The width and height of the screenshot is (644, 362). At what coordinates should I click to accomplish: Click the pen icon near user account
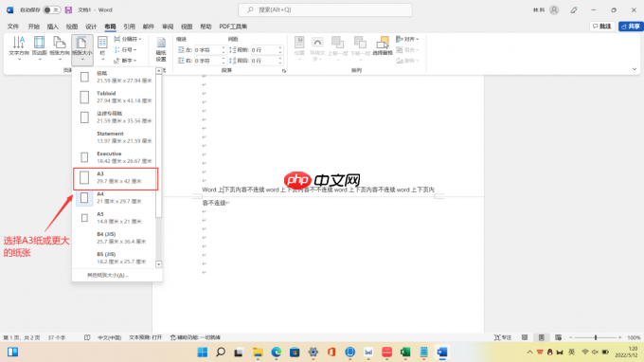[x=574, y=9]
